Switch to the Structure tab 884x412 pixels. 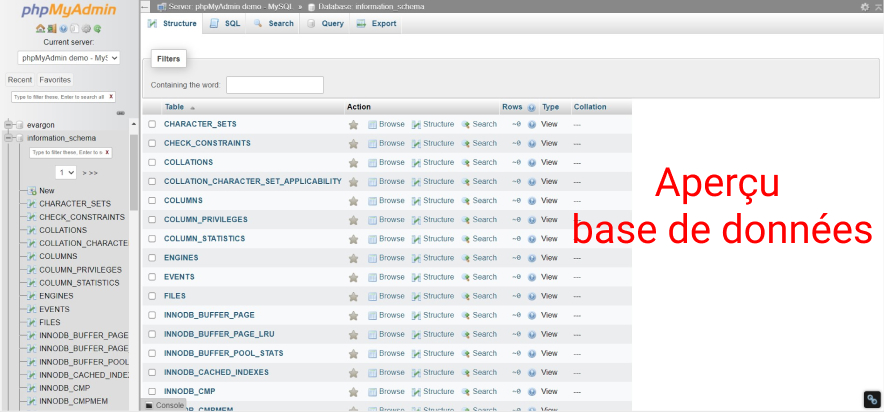173,24
